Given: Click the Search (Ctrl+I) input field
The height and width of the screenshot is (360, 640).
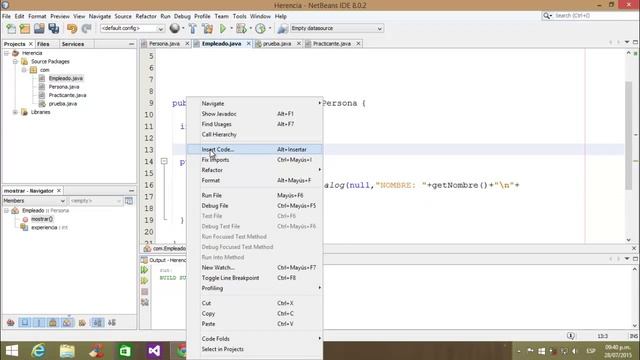Looking at the screenshot, I should pos(594,16).
